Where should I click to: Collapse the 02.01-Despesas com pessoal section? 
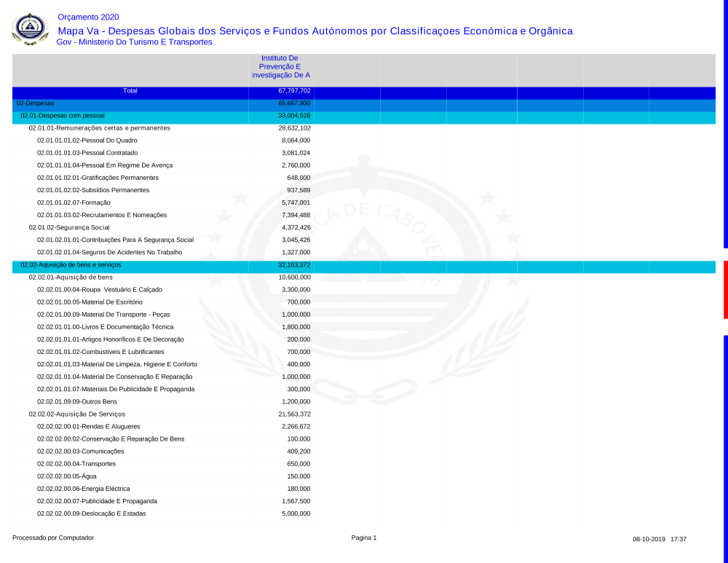click(63, 116)
